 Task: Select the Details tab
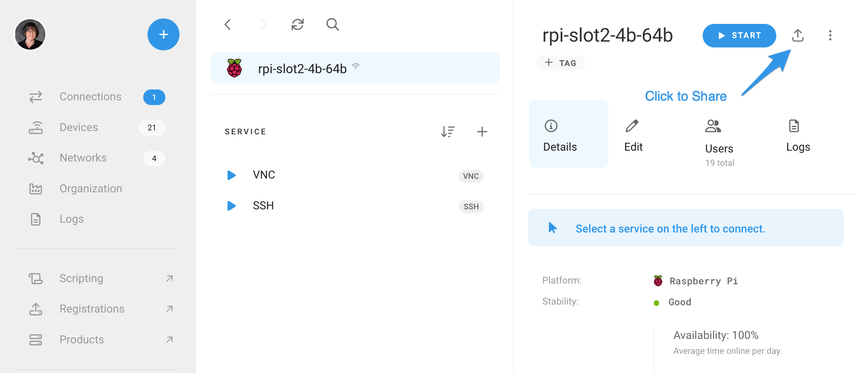pos(569,134)
